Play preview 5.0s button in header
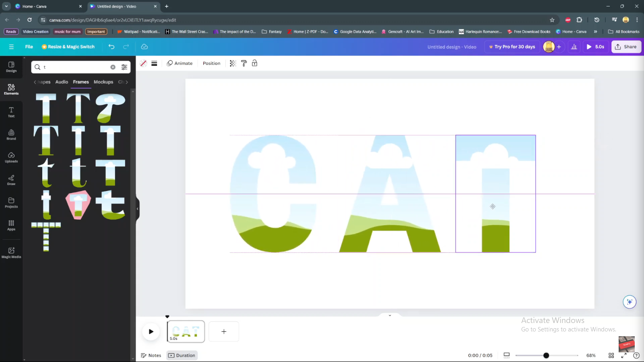Image resolution: width=644 pixels, height=362 pixels. click(595, 47)
